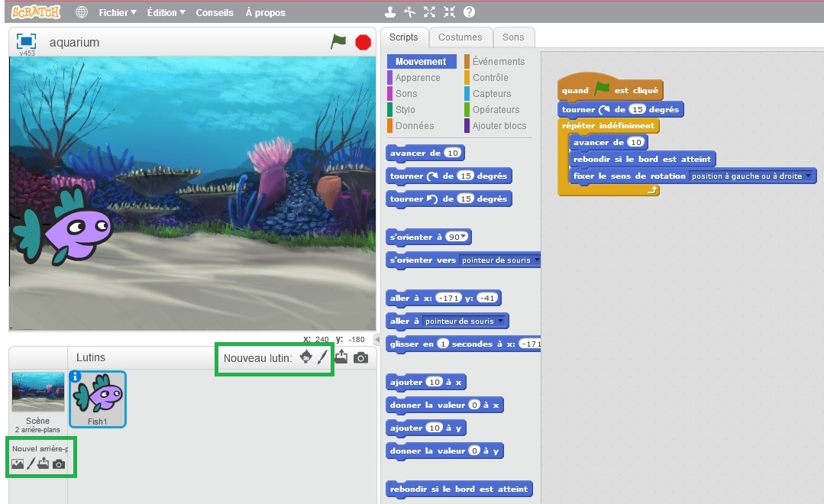Create a new sprite from the camera
This screenshot has height=504, width=824.
(x=360, y=357)
